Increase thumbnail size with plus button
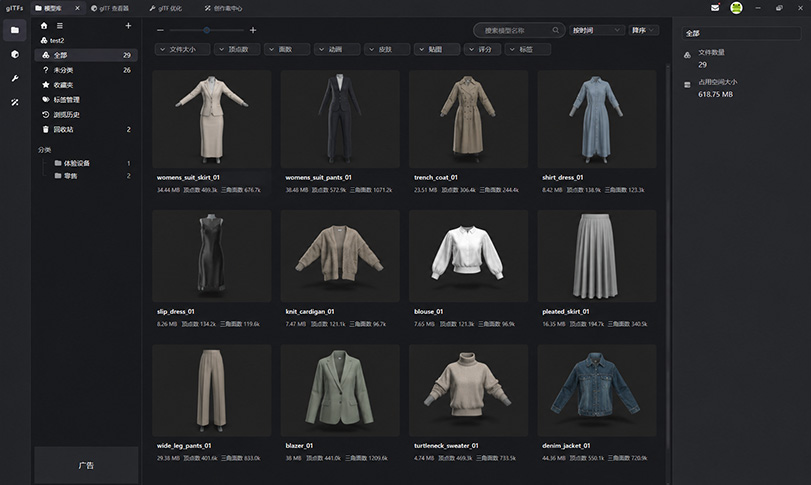The image size is (811, 485). click(253, 31)
